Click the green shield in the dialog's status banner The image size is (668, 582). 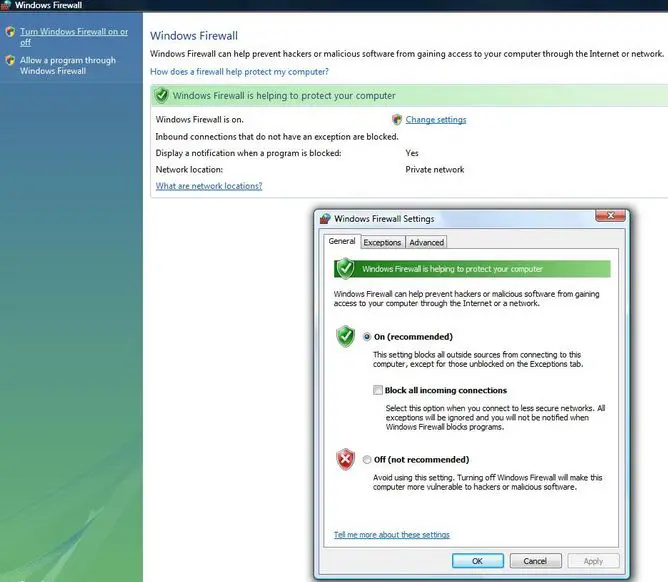345,268
